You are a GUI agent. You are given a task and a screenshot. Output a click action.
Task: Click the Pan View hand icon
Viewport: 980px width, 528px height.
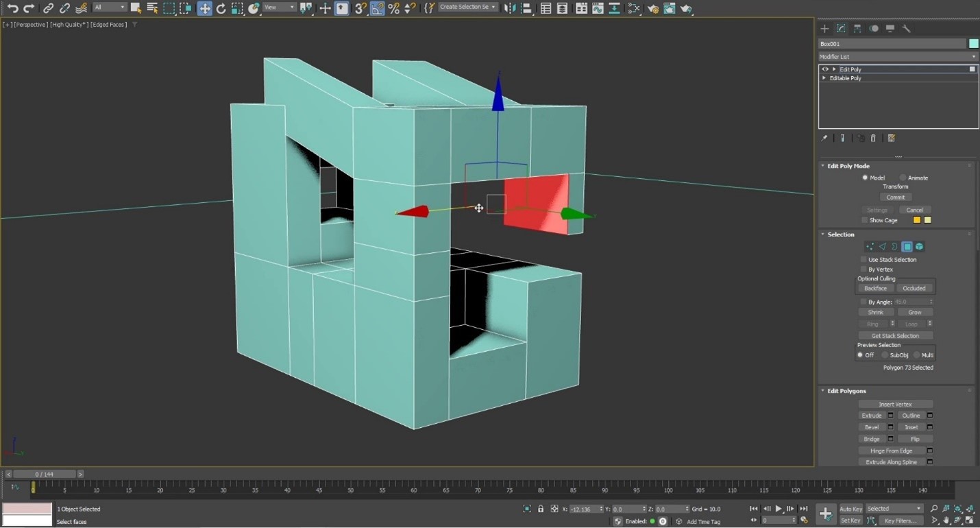[x=946, y=520]
